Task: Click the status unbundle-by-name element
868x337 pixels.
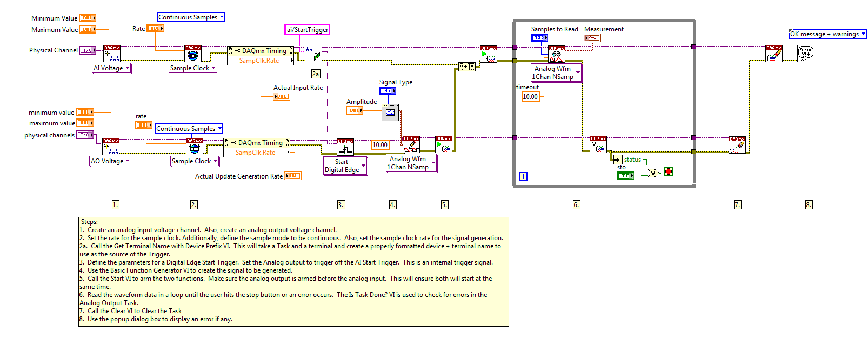Action: pyautogui.click(x=628, y=160)
